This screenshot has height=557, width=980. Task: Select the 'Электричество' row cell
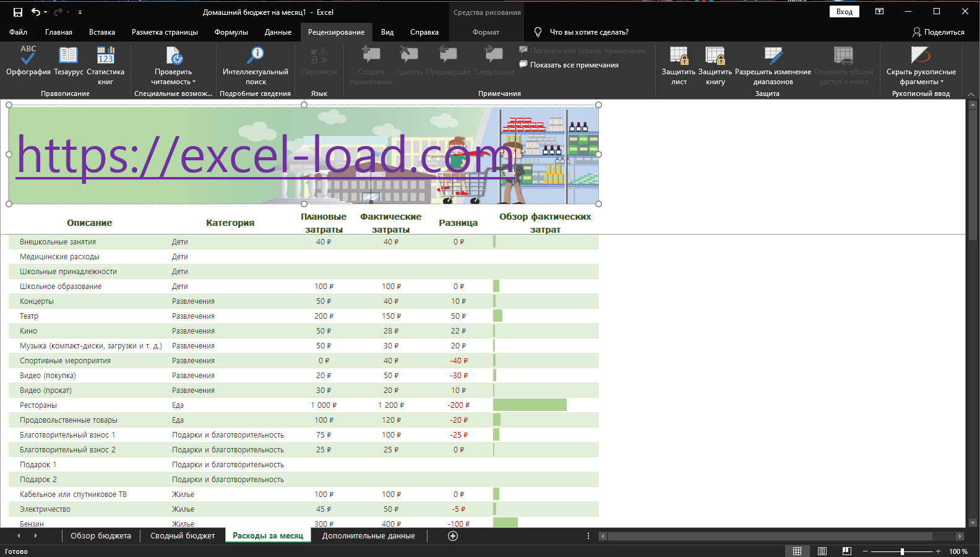pyautogui.click(x=88, y=509)
